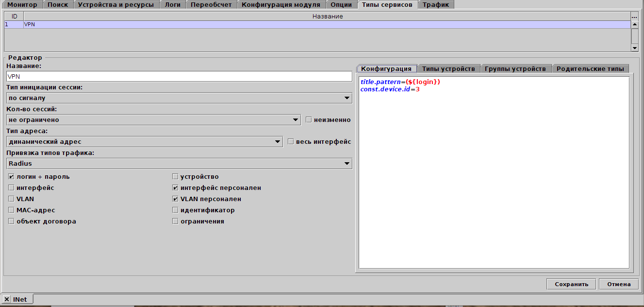Screen dimensions: 644x307
Task: Switch to the "Типы устройств" tab
Action: (x=449, y=68)
